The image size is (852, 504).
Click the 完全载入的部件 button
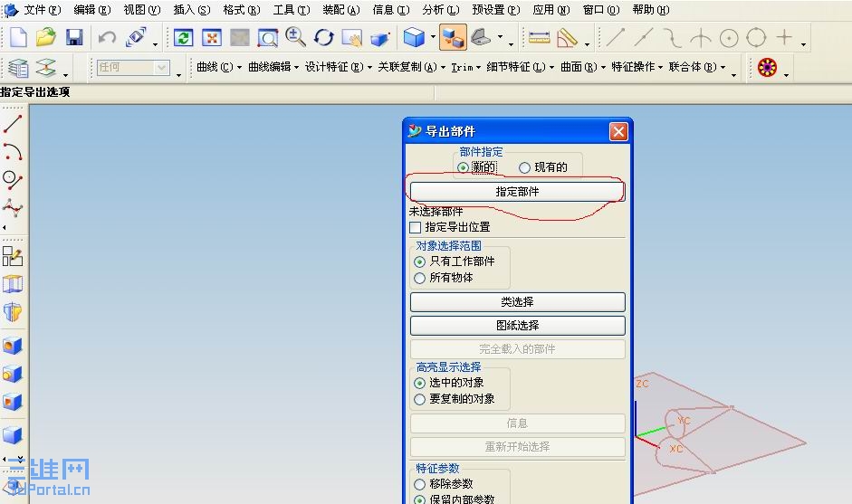pos(517,349)
